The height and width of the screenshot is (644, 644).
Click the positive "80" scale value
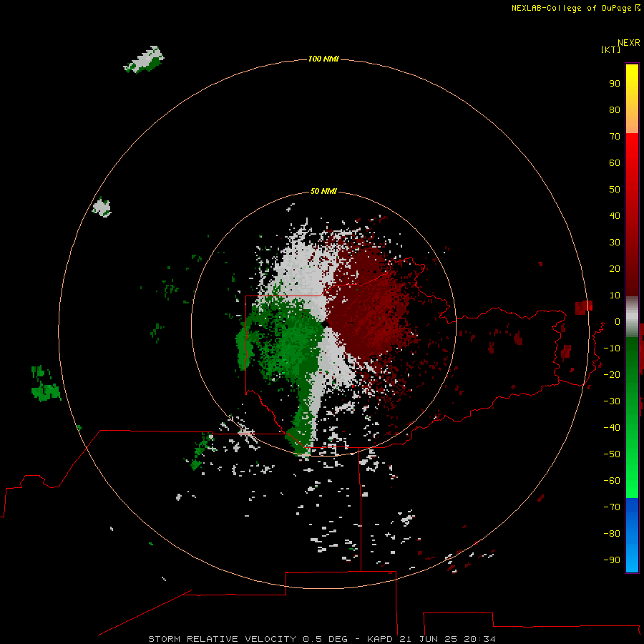click(x=615, y=109)
